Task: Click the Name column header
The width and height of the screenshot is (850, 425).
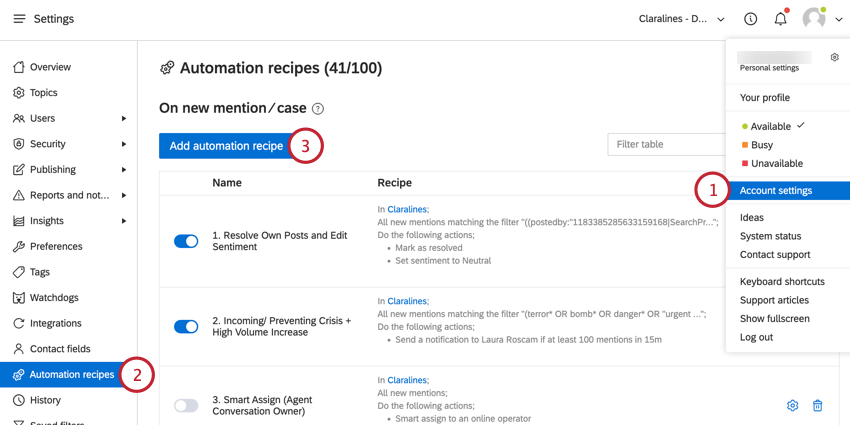Action: [x=227, y=183]
